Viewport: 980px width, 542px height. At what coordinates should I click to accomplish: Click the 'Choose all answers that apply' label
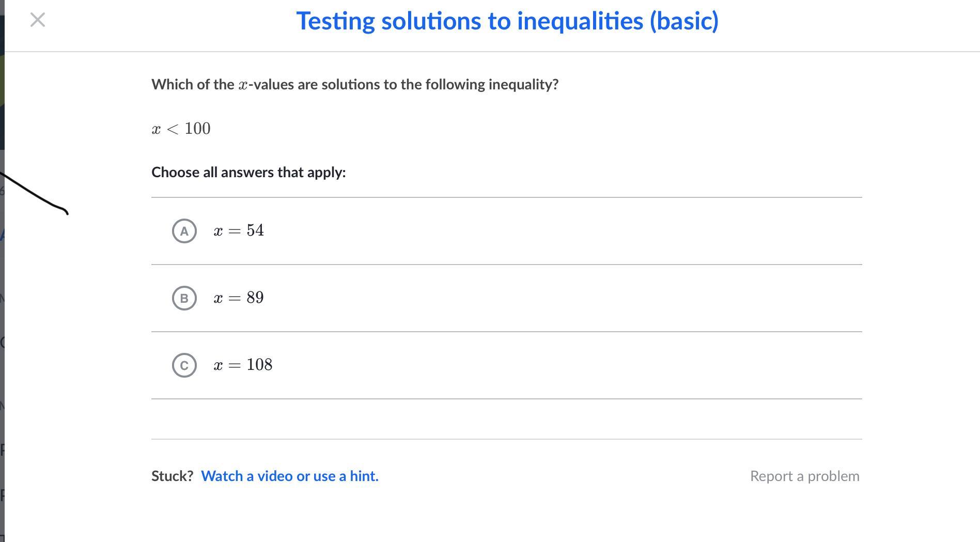[248, 172]
